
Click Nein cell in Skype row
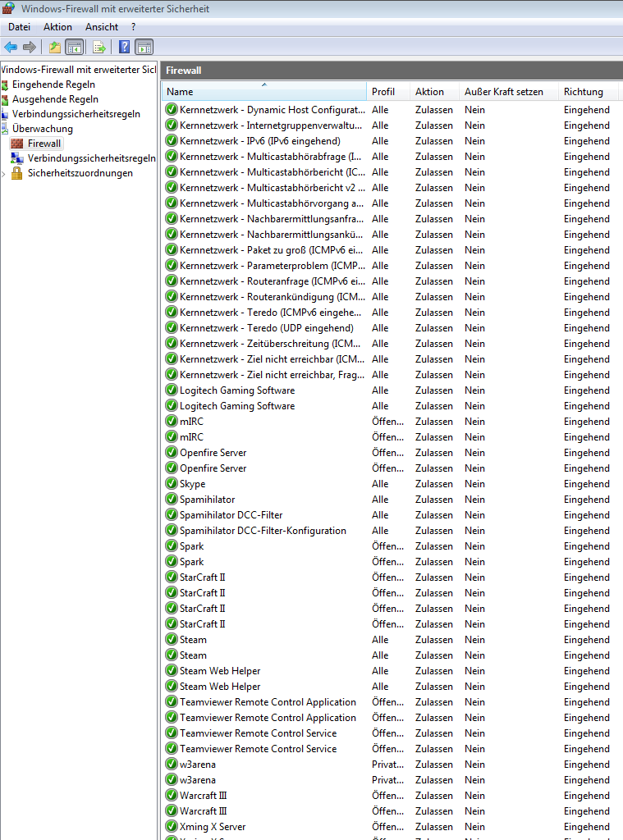[474, 483]
